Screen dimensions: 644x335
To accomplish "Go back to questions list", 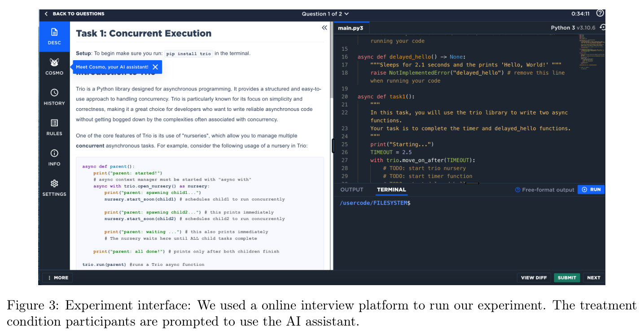I will [74, 14].
